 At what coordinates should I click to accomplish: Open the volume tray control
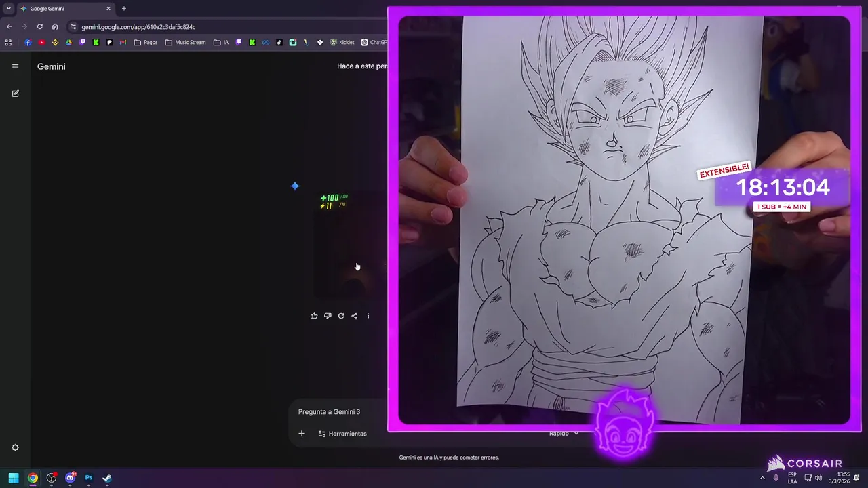(x=818, y=478)
